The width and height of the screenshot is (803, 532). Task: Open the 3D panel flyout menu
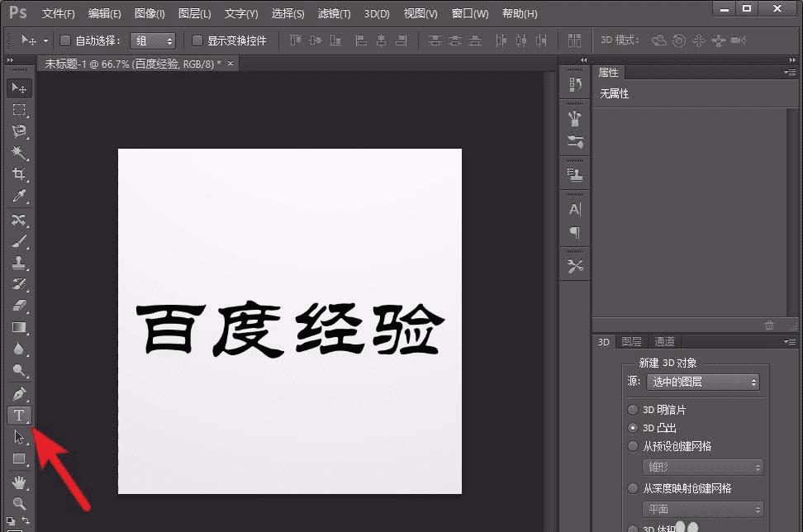coord(791,341)
